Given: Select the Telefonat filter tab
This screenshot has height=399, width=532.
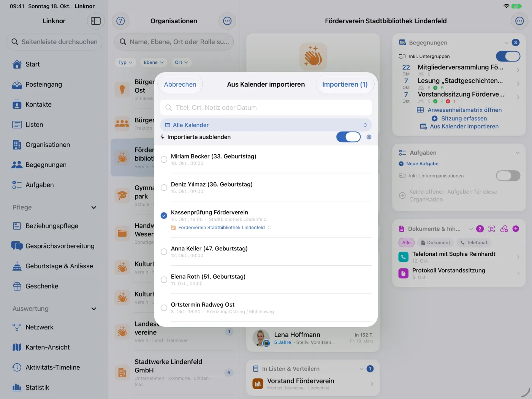Looking at the screenshot, I should 473,242.
